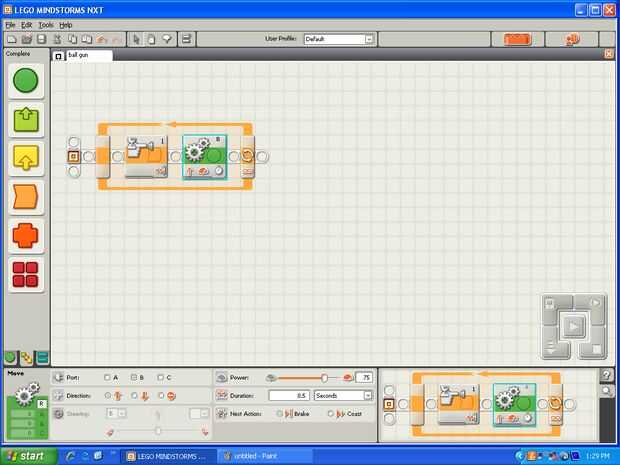Click the touch sensor Wait block on canvas

click(146, 157)
